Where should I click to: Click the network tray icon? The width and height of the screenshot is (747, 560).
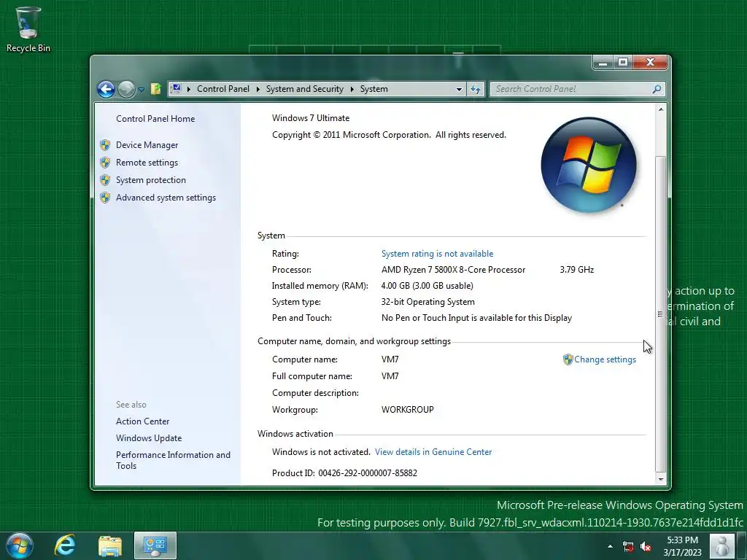tap(628, 546)
